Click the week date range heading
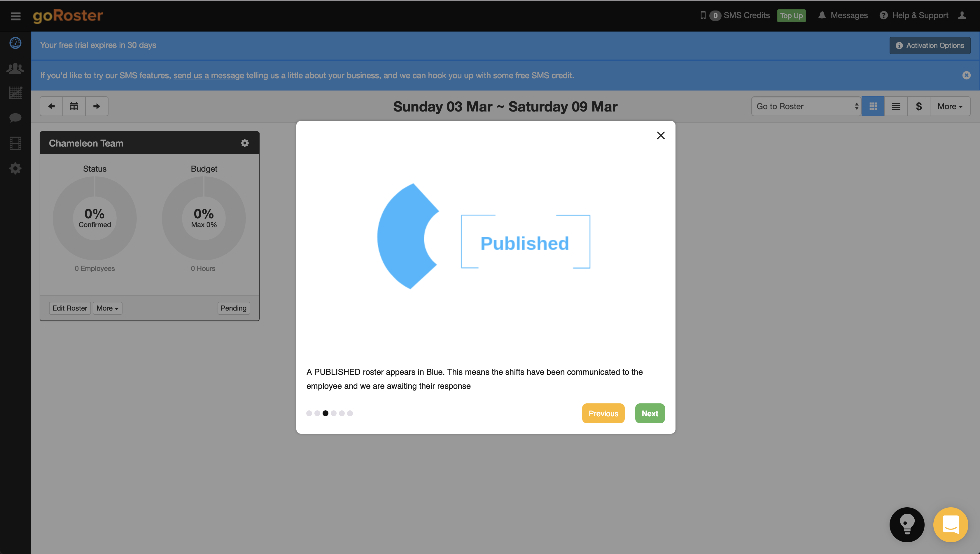980x554 pixels. coord(505,107)
